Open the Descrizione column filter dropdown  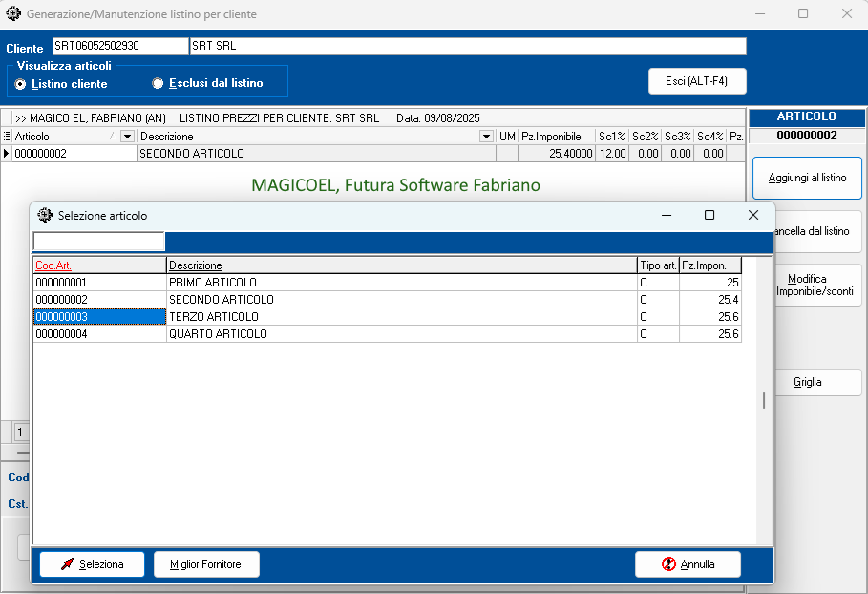point(487,137)
